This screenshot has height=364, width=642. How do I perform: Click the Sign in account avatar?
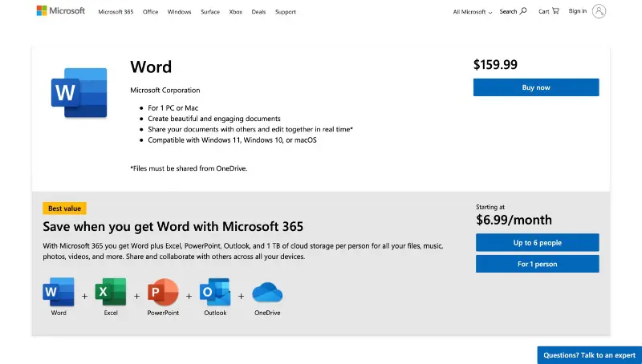click(599, 11)
